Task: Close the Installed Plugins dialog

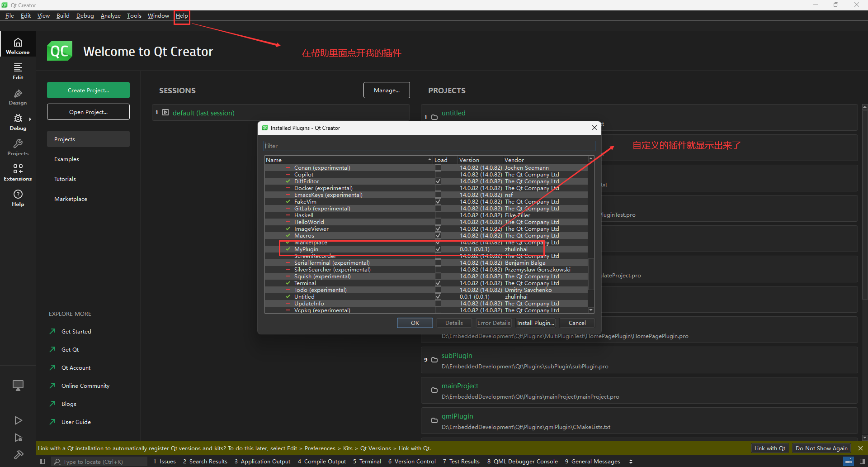Action: coord(594,128)
